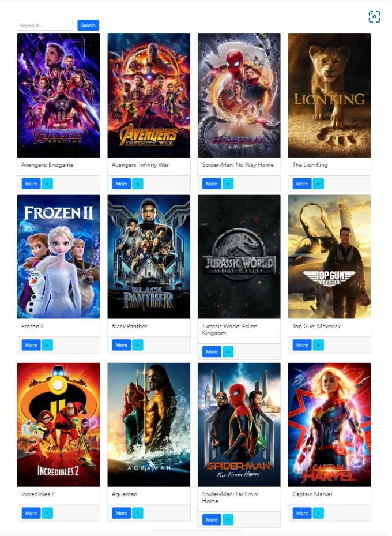Add Spider-Man: No Way Home with plus button

[228, 183]
